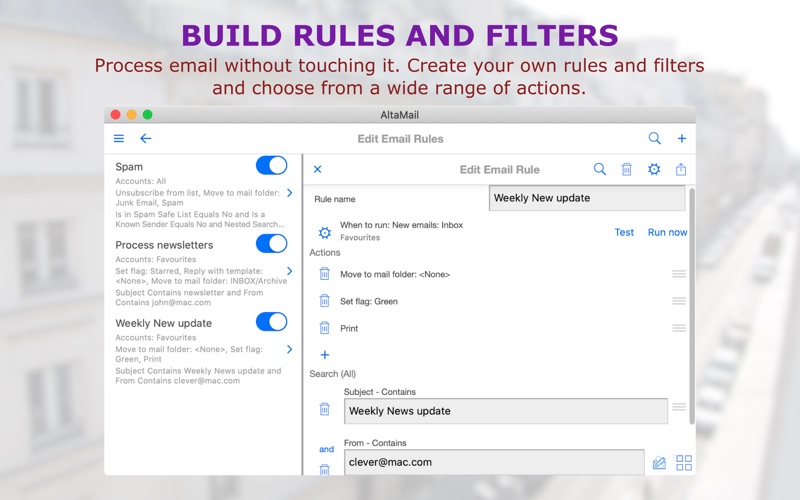Expand Spam rule chevron
This screenshot has width=800, height=500.
click(x=290, y=193)
